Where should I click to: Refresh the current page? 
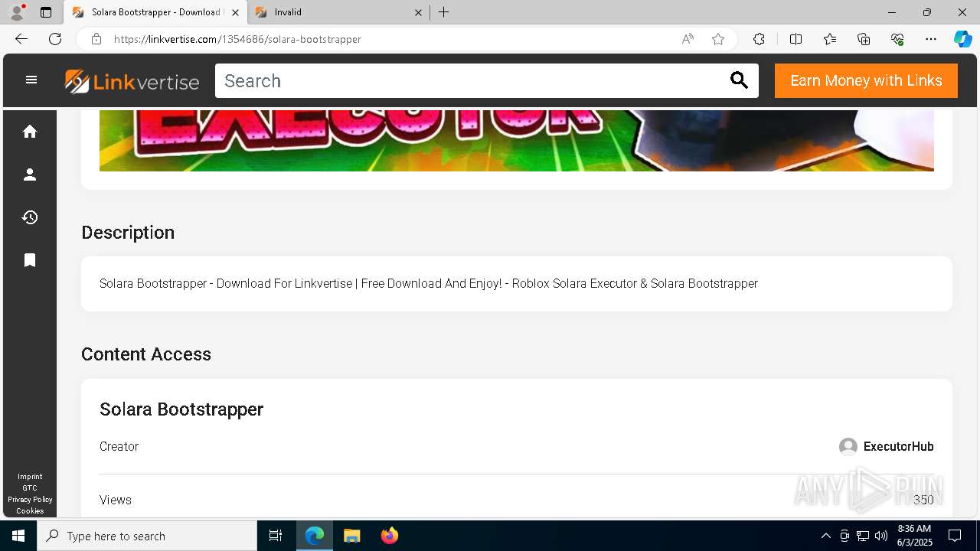55,39
